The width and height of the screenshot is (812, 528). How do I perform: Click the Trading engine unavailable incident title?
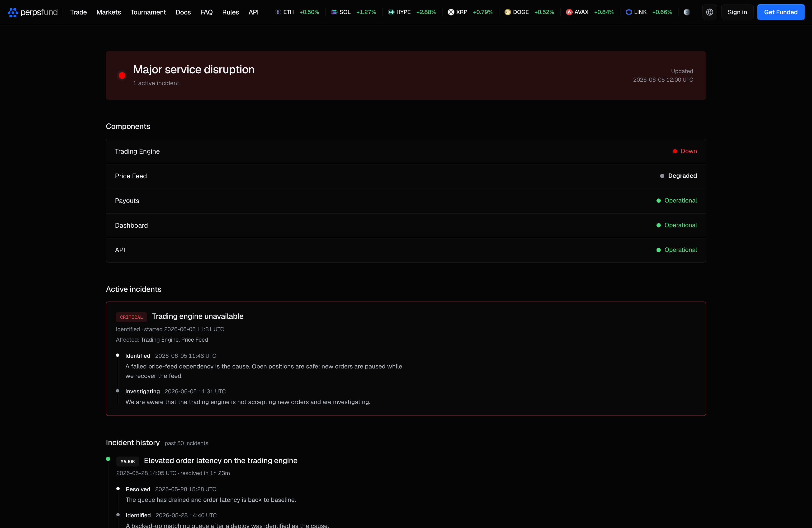(x=198, y=316)
